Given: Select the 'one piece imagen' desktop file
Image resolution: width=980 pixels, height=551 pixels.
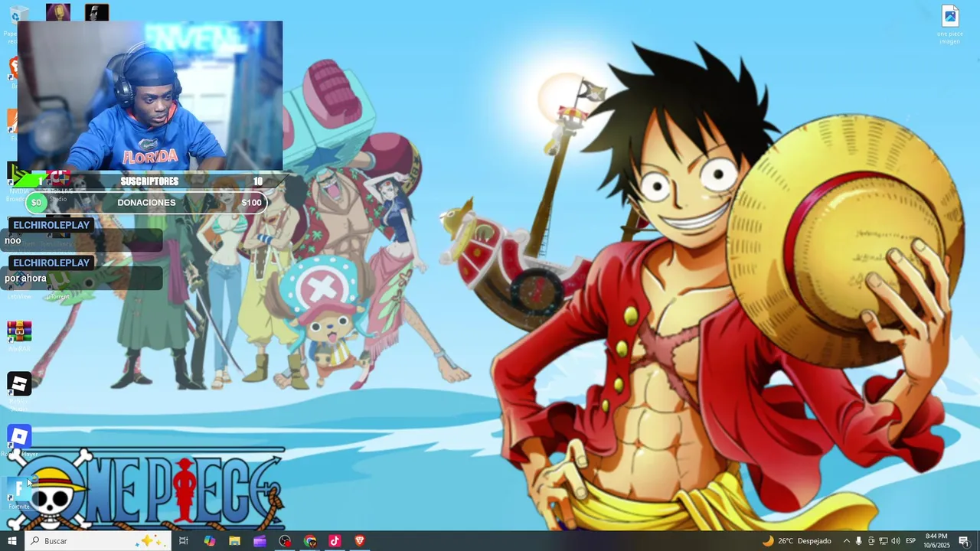Looking at the screenshot, I should point(950,24).
